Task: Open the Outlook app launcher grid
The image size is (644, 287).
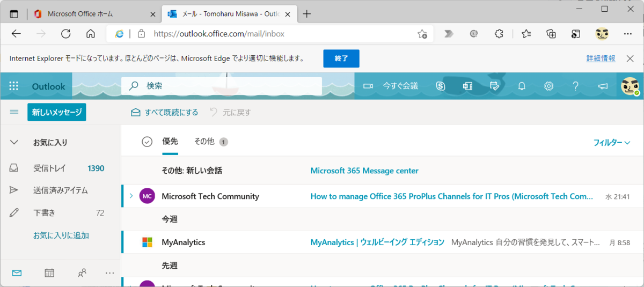Action: [x=14, y=86]
